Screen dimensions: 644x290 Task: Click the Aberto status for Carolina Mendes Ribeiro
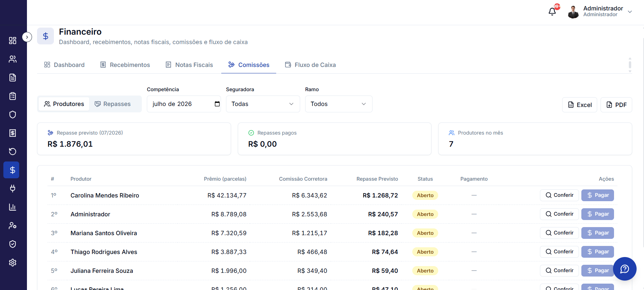[425, 195]
